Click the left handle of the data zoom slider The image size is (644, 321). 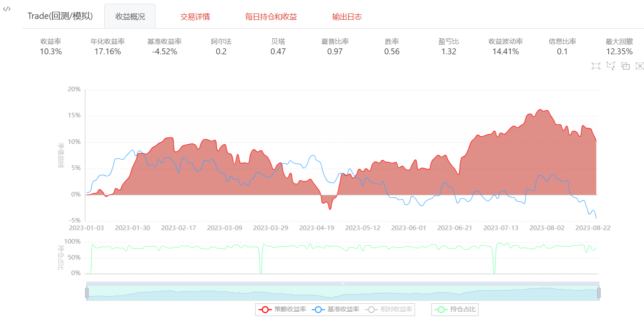(87, 293)
